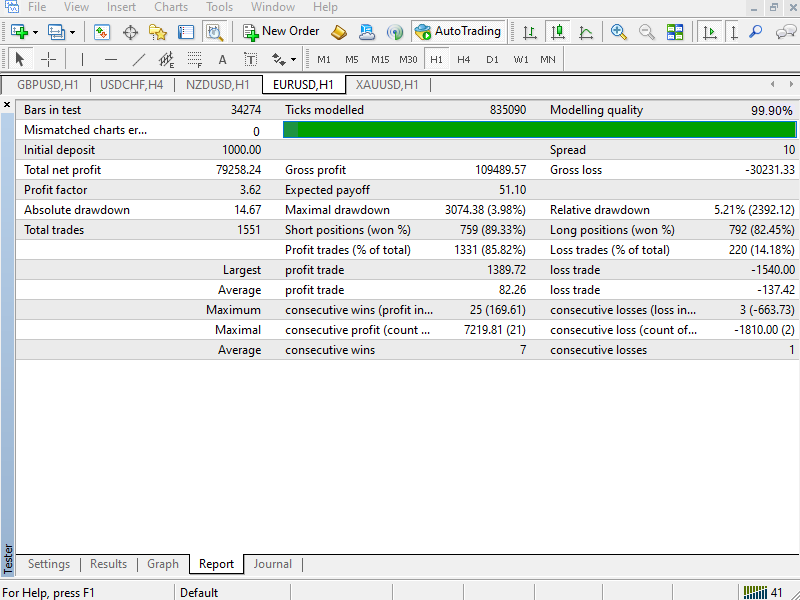Image resolution: width=800 pixels, height=600 pixels.
Task: Open the XAUUSD,H1 chart tab
Action: coord(387,85)
